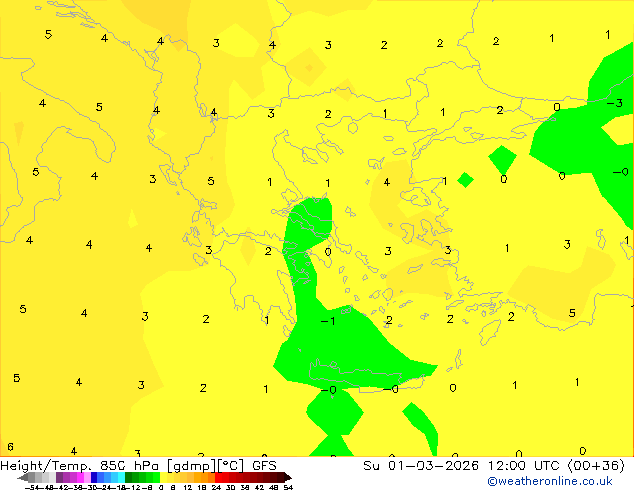Screen dimensions: 634x490
Task: Click the dark right-end arrow of the color scale
Action: click(288, 477)
